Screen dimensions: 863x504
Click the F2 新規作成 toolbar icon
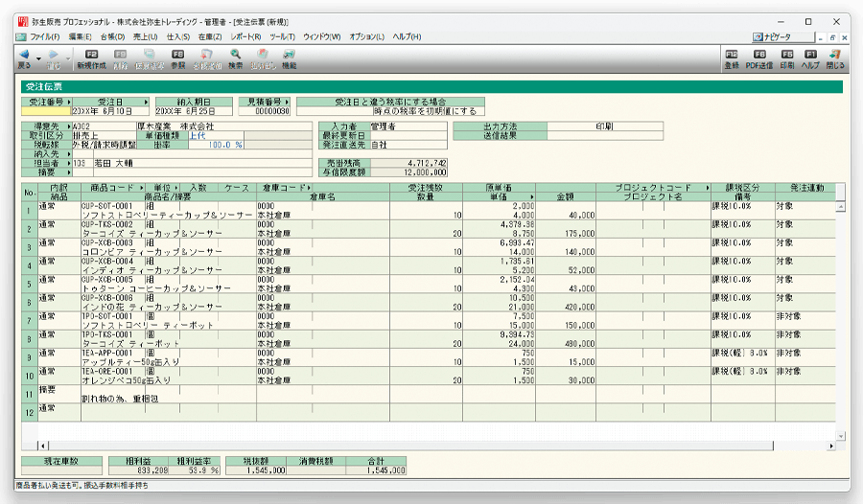click(x=91, y=54)
